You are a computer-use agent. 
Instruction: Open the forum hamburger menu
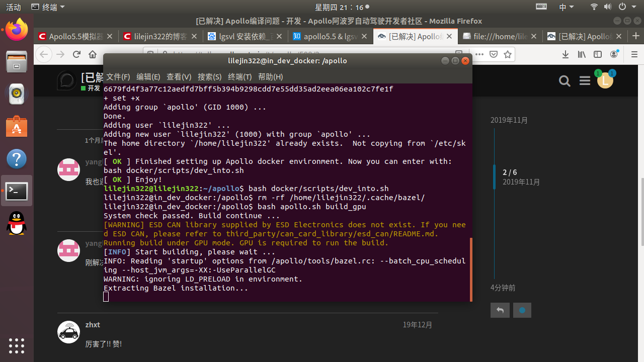tap(584, 80)
